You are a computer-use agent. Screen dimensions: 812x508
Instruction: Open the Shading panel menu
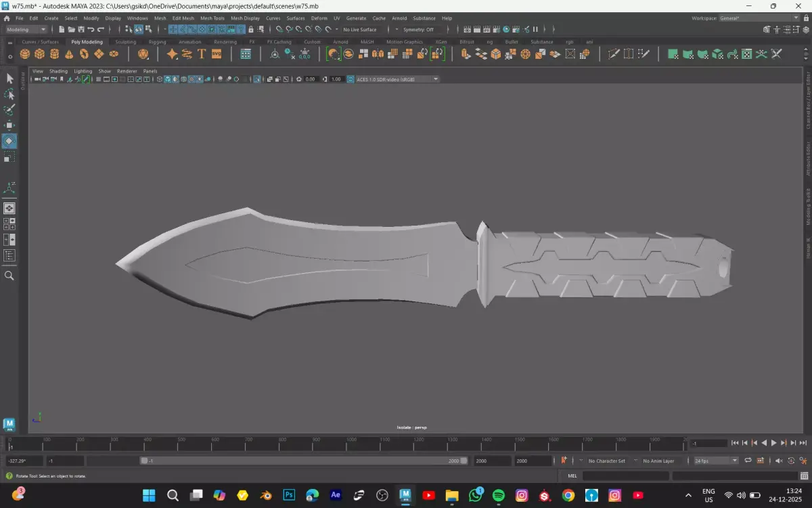58,71
